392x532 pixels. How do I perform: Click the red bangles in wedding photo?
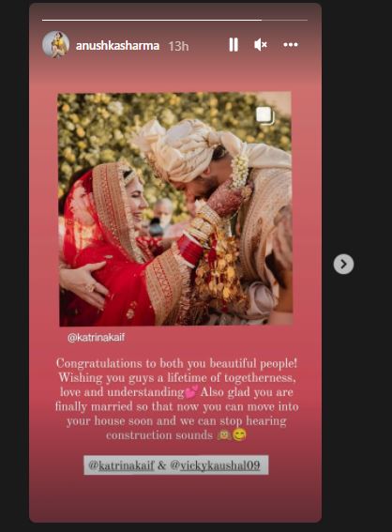point(189,250)
